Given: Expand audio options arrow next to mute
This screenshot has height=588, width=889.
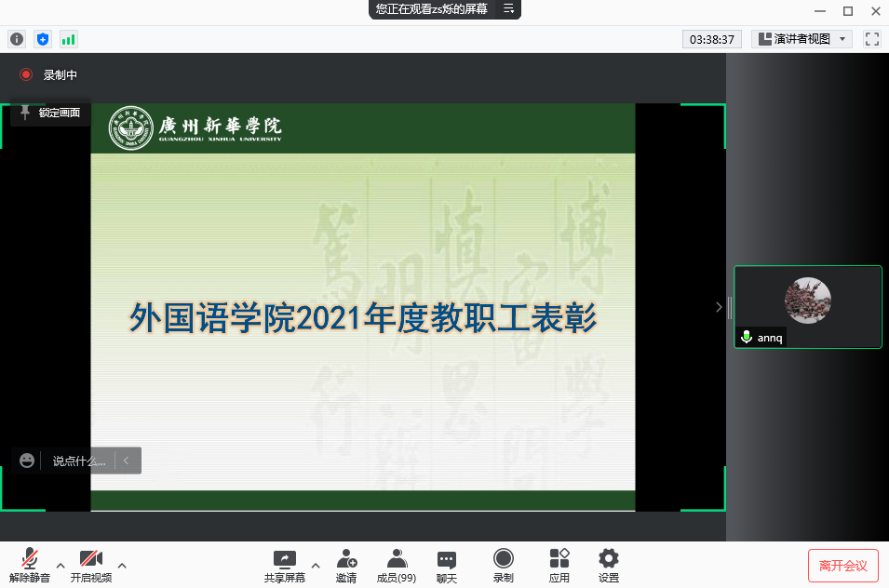Looking at the screenshot, I should (61, 565).
